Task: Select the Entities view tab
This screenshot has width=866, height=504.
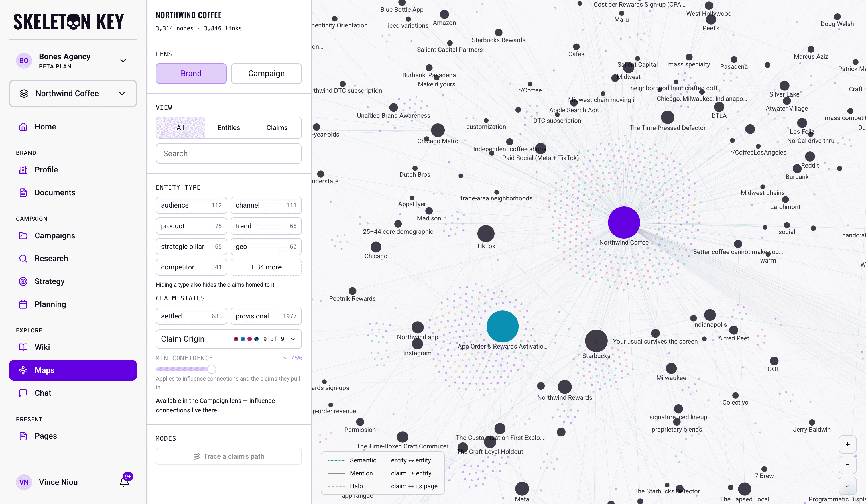Action: pyautogui.click(x=229, y=128)
